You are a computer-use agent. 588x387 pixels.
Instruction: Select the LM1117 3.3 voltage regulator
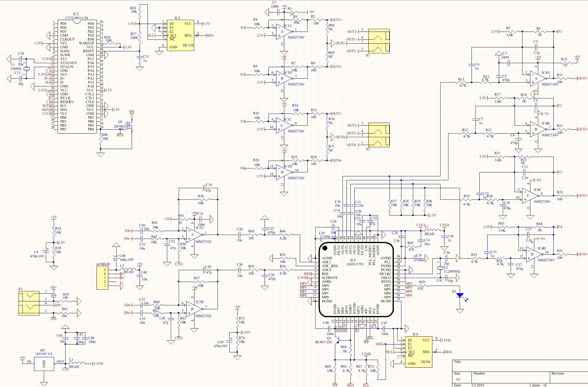point(44,364)
